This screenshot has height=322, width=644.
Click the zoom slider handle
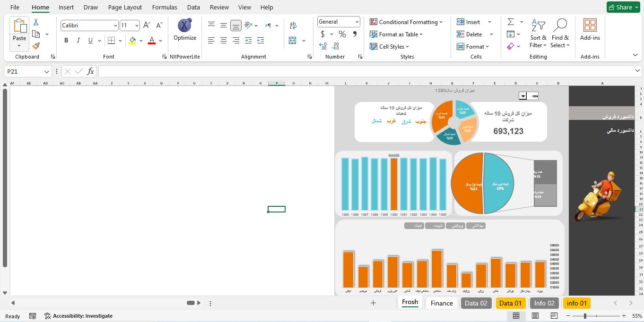click(x=585, y=316)
